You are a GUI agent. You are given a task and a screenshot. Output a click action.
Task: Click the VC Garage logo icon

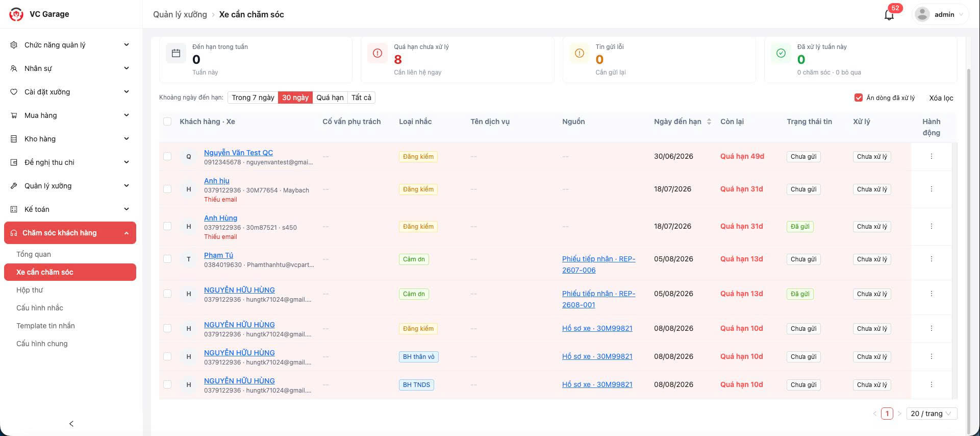16,14
